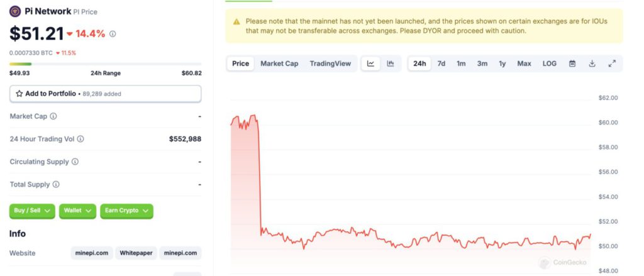The image size is (644, 276).
Task: Open the Earn Crypto dropdown
Action: click(126, 211)
